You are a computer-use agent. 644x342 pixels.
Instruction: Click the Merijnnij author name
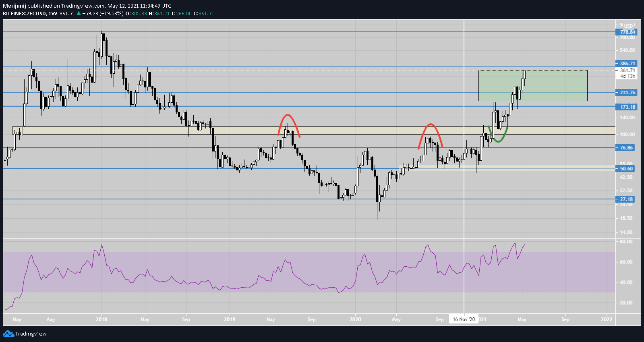pyautogui.click(x=14, y=6)
